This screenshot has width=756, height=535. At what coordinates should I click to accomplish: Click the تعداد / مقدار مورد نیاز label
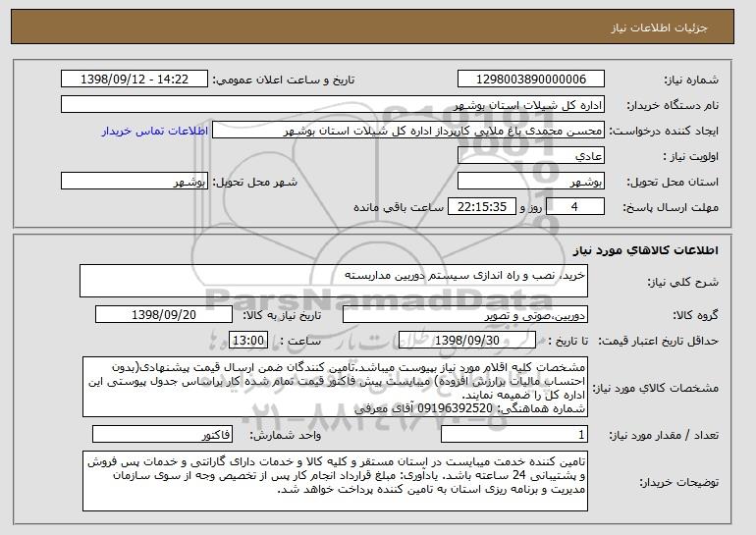coord(664,435)
